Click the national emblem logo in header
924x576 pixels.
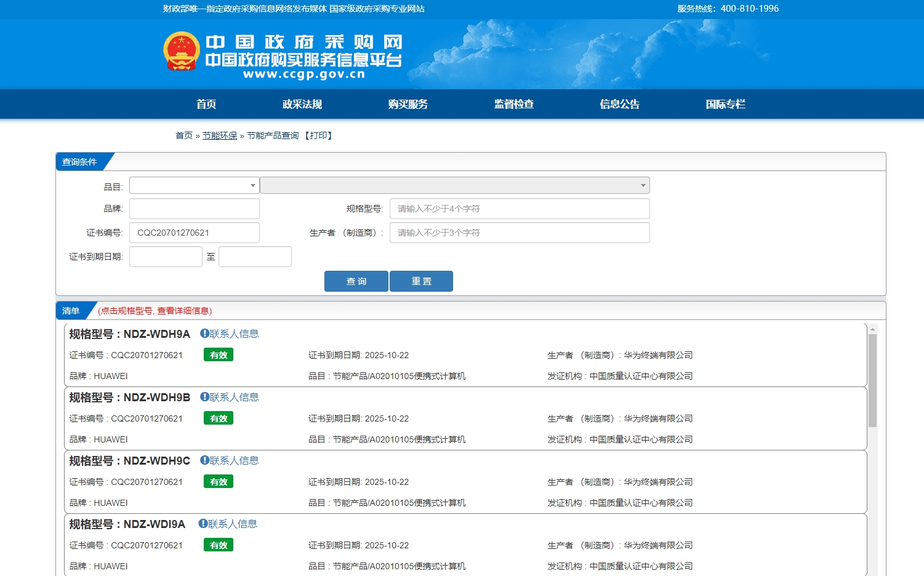pos(181,51)
